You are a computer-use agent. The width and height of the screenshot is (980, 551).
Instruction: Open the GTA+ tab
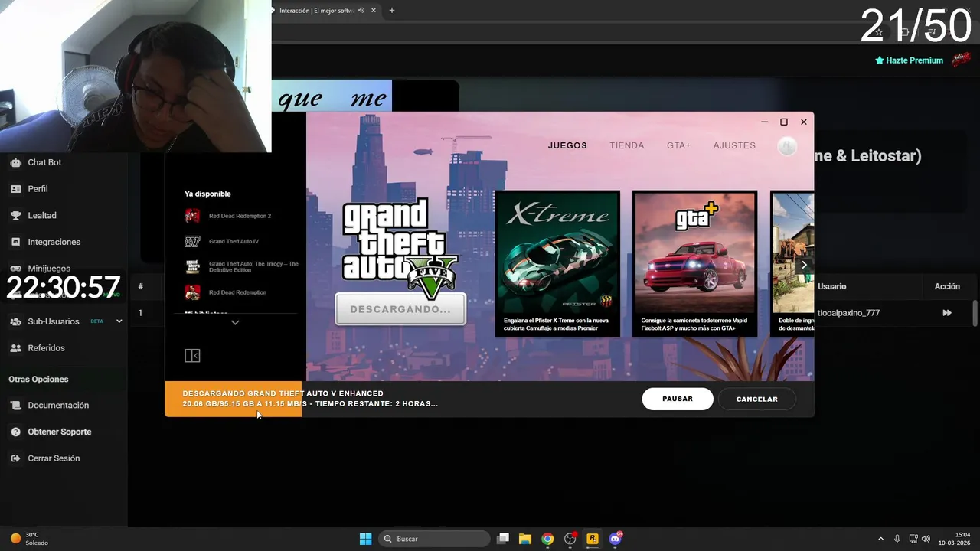coord(678,145)
